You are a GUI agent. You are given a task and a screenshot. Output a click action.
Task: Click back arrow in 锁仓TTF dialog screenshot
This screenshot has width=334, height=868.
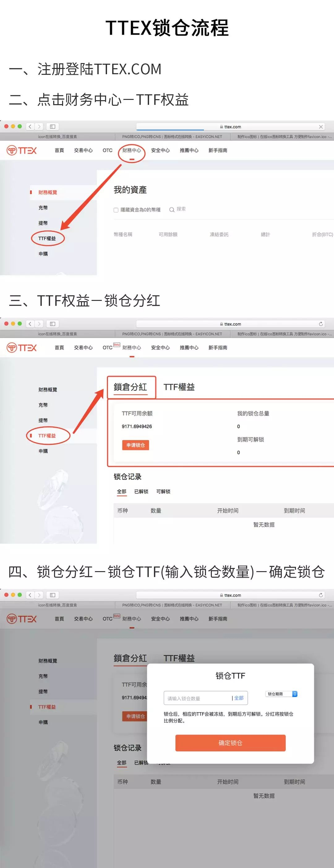coord(30,595)
